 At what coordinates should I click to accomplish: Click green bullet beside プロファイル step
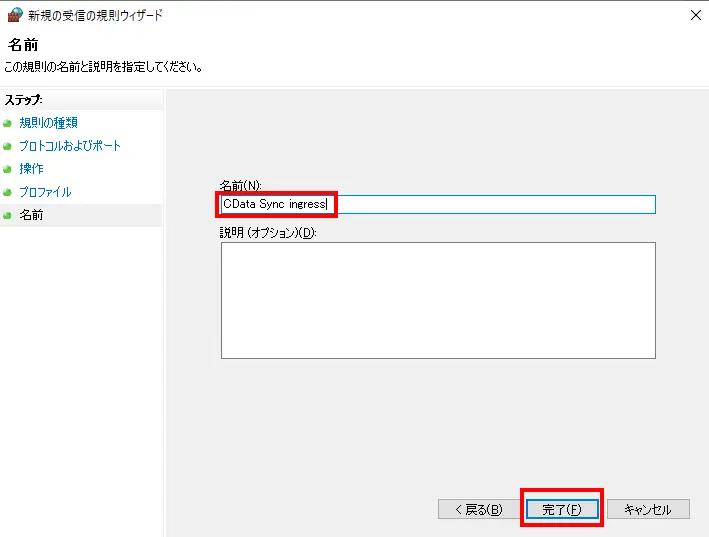coord(7,192)
